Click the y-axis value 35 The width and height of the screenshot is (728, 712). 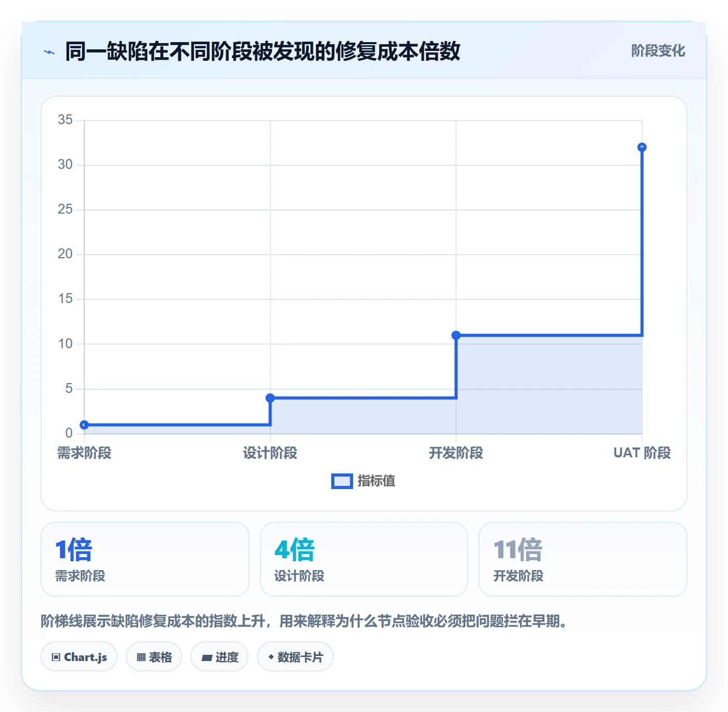pyautogui.click(x=66, y=120)
